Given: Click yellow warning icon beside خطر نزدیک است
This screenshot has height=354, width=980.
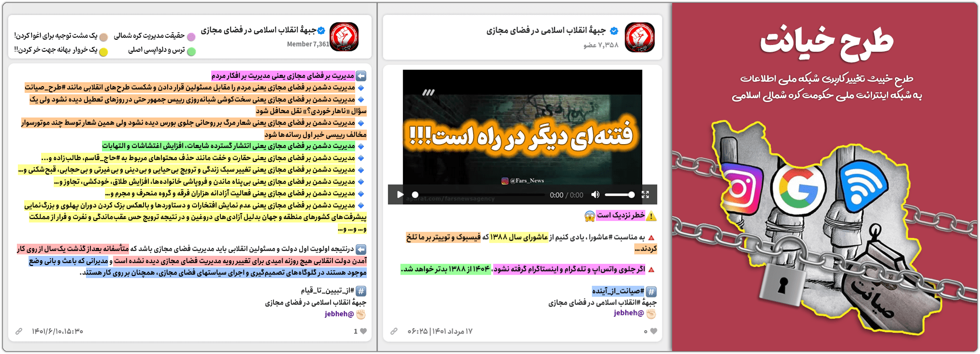Looking at the screenshot, I should pos(651,216).
